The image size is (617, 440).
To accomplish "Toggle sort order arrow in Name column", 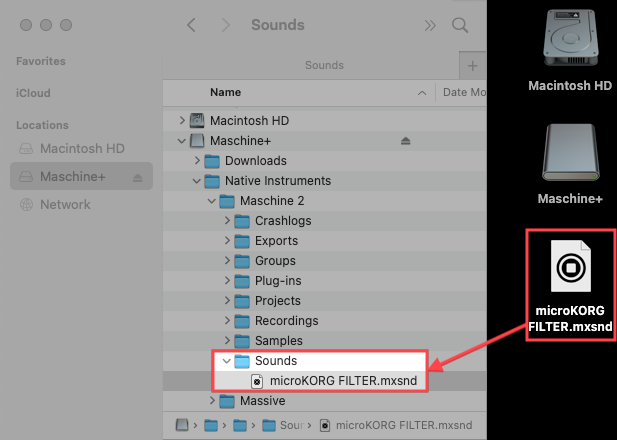I will tap(422, 93).
